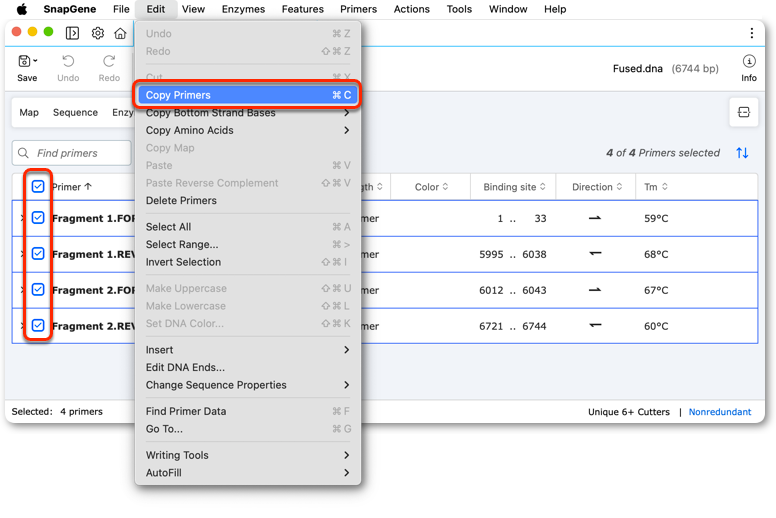Sort by the Binding site column
Screen dimensions: 776x518
(514, 187)
